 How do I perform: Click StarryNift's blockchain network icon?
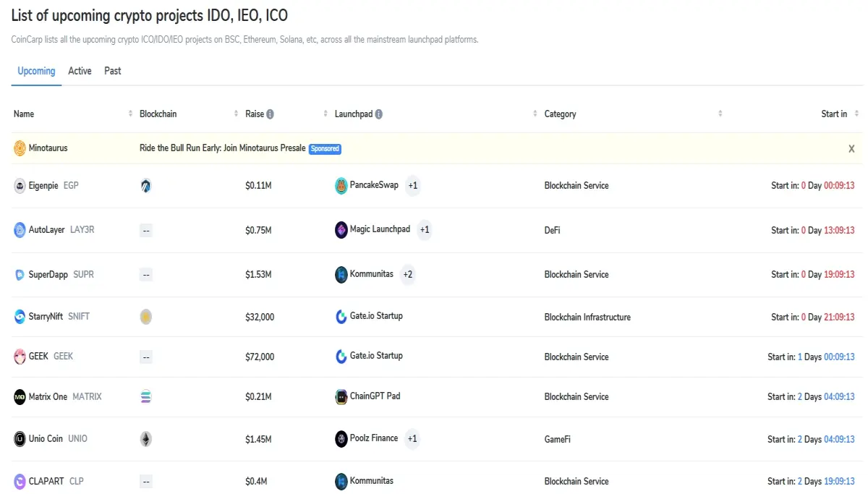coord(146,317)
